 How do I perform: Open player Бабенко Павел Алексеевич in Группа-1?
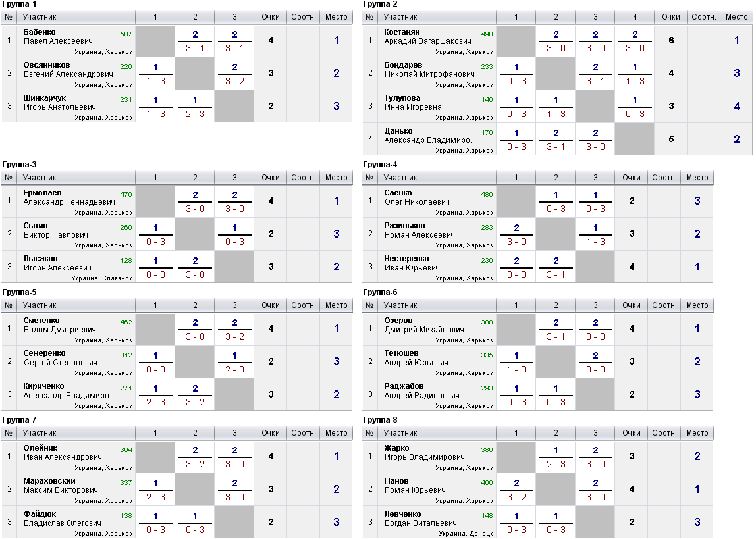pos(59,37)
